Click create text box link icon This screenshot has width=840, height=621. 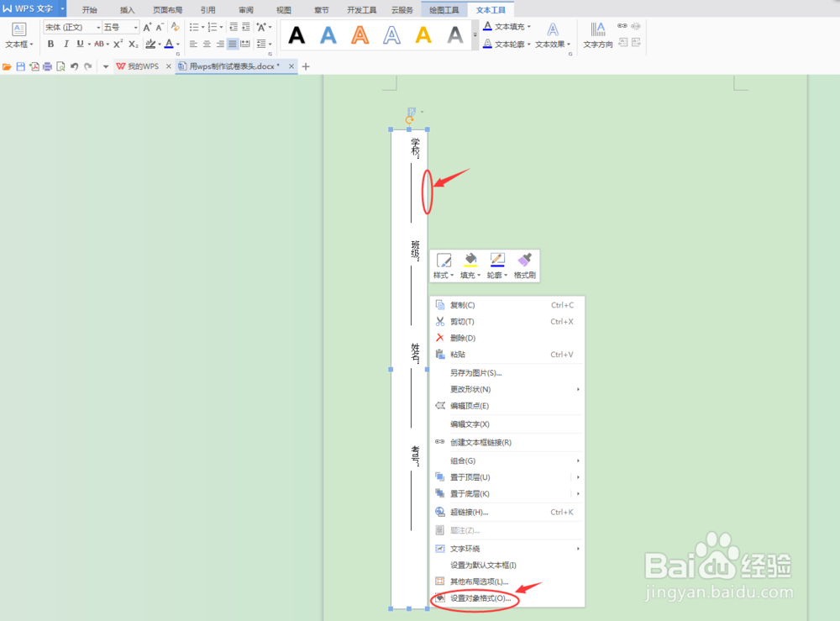click(x=622, y=26)
